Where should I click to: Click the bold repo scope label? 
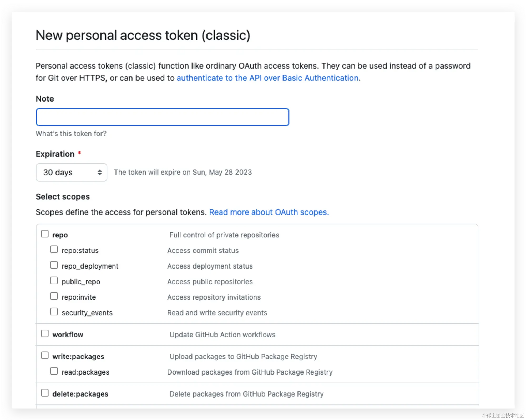tap(60, 235)
